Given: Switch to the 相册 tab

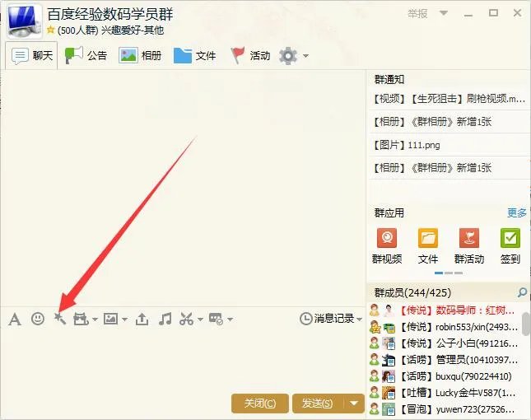Looking at the screenshot, I should tap(140, 55).
